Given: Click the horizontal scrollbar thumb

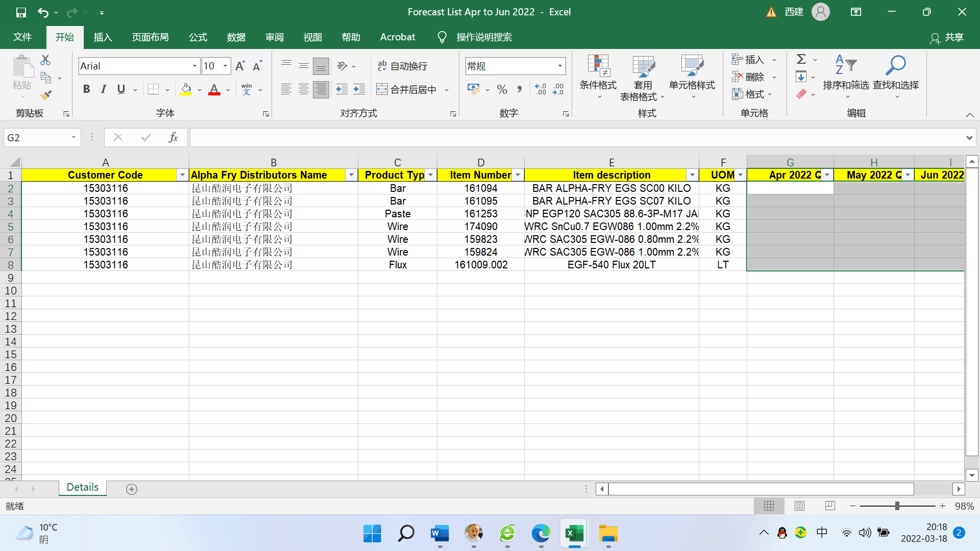Looking at the screenshot, I should (761, 489).
